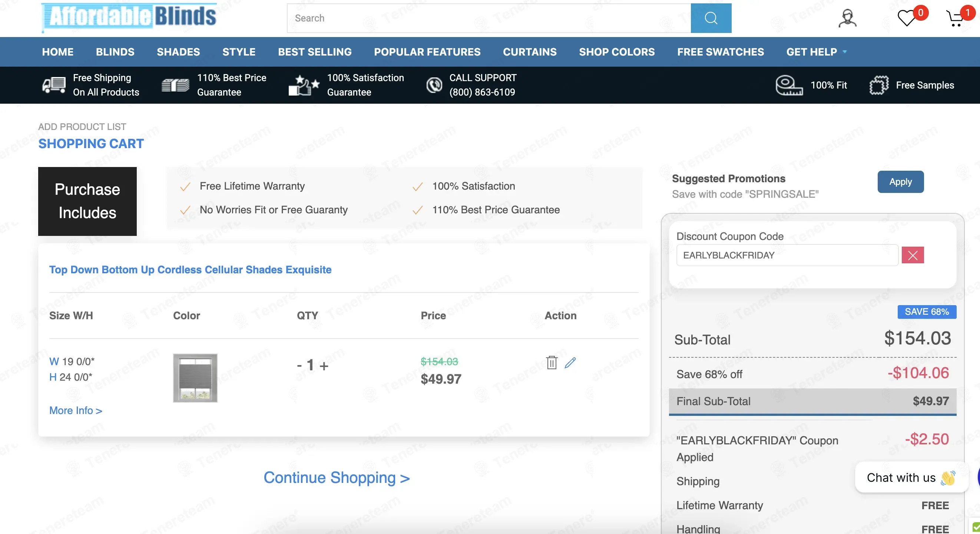This screenshot has height=534, width=980.
Task: Open the SHOP COLORS menu
Action: click(617, 52)
